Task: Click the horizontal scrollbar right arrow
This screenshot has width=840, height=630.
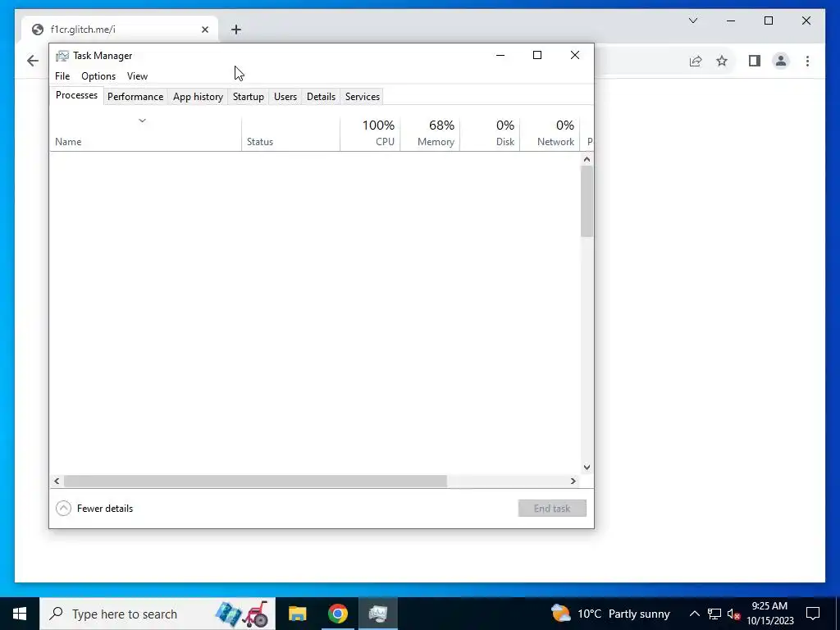Action: tap(573, 481)
